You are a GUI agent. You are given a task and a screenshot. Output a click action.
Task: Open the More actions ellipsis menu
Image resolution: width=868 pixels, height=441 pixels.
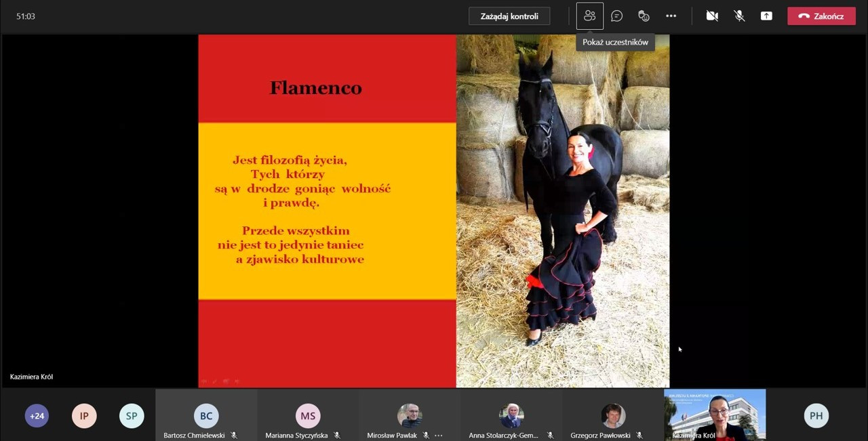click(671, 16)
